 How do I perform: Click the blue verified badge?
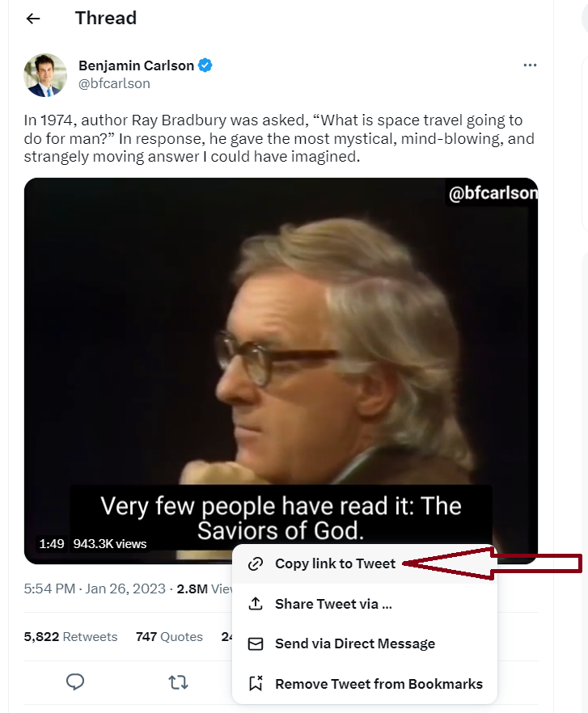click(x=206, y=65)
